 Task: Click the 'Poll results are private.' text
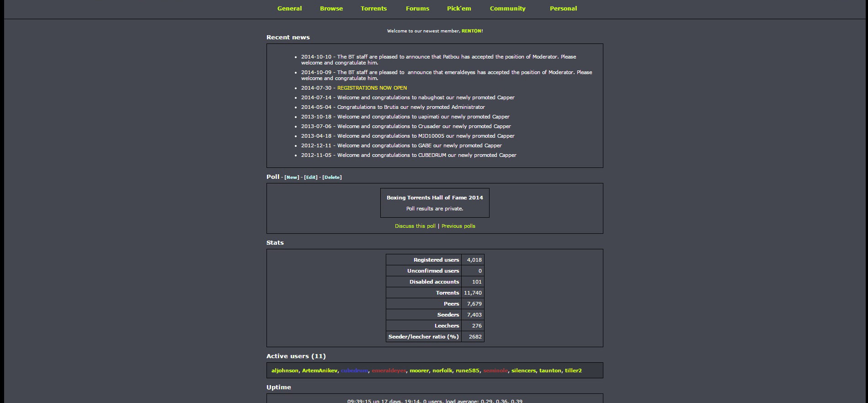(x=435, y=209)
